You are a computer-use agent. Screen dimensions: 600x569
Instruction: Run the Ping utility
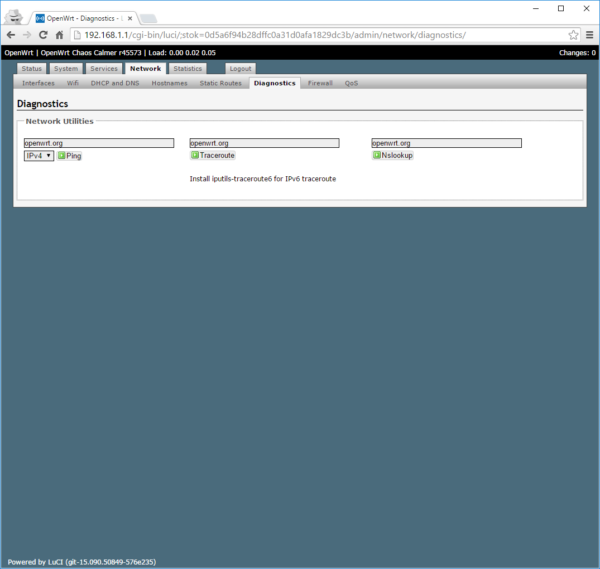point(70,156)
